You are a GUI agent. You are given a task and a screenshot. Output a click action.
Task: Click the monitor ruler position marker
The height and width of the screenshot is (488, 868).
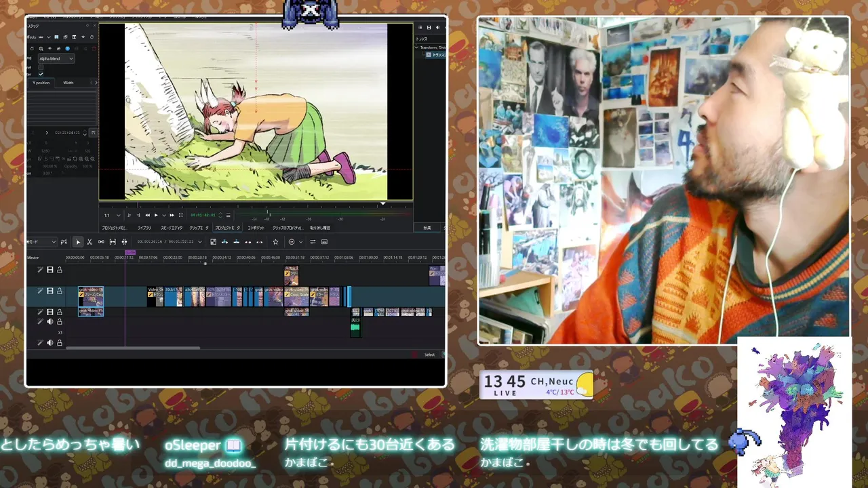click(x=382, y=203)
